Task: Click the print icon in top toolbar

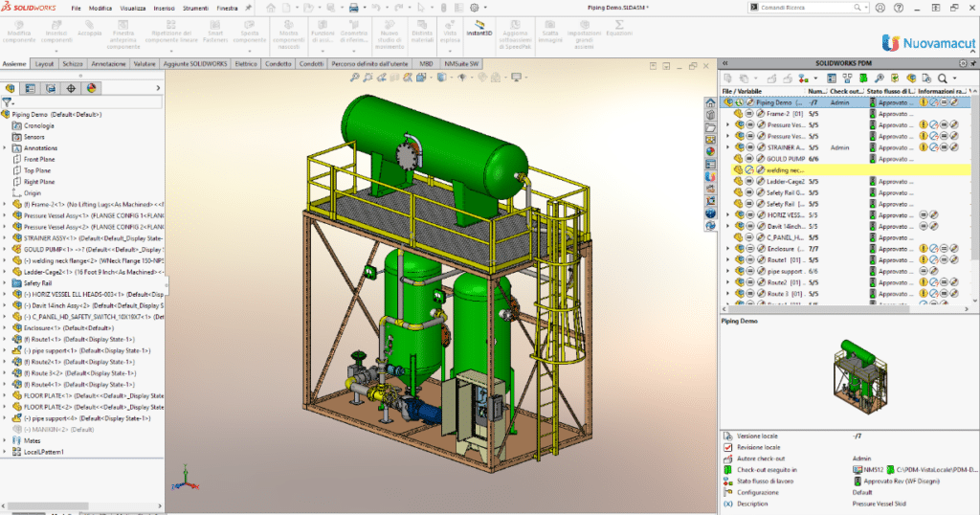Action: tap(353, 8)
